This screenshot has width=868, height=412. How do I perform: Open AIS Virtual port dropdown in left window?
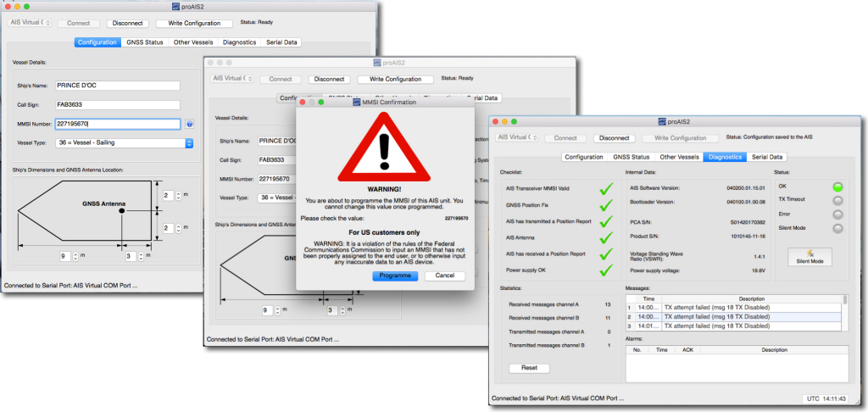pyautogui.click(x=30, y=23)
